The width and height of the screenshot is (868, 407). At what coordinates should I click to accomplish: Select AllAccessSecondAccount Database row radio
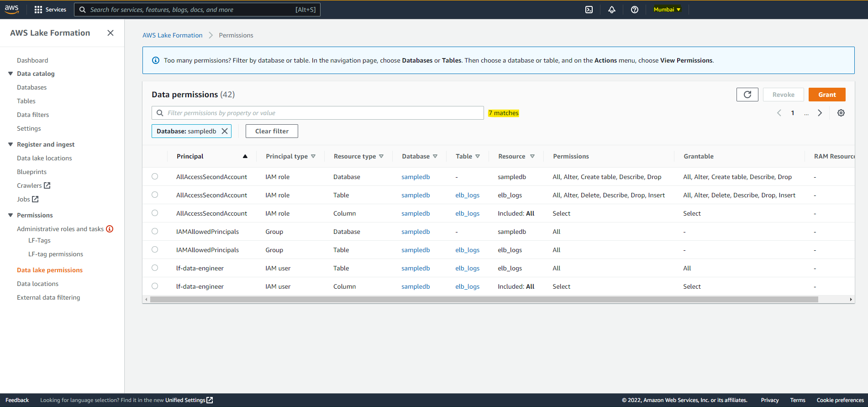click(x=155, y=176)
